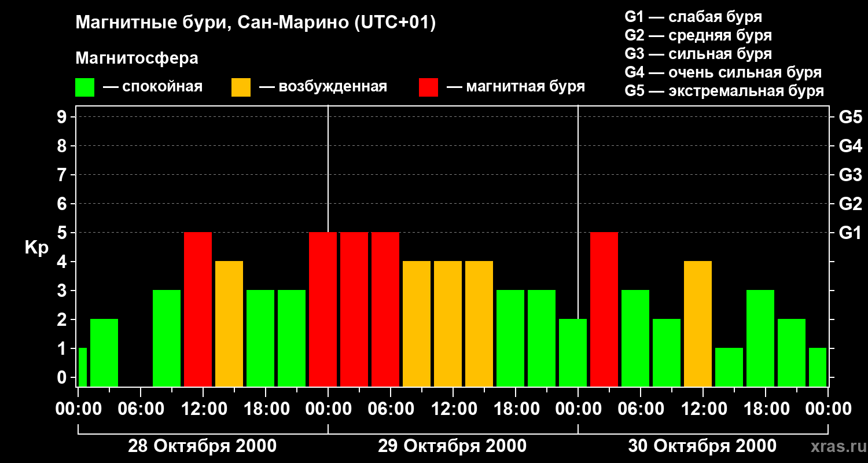Select the orange Kp 4 bar at 12:00 on 30 October

click(698, 324)
